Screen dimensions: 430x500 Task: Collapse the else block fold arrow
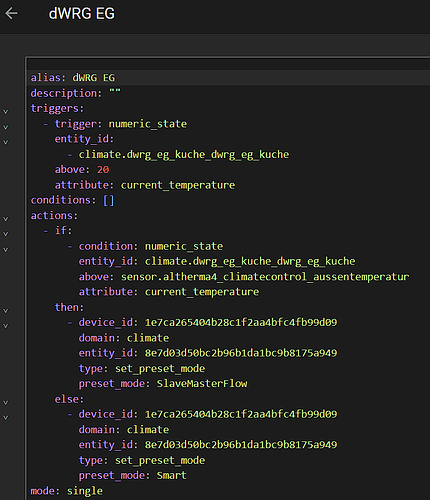click(6, 402)
